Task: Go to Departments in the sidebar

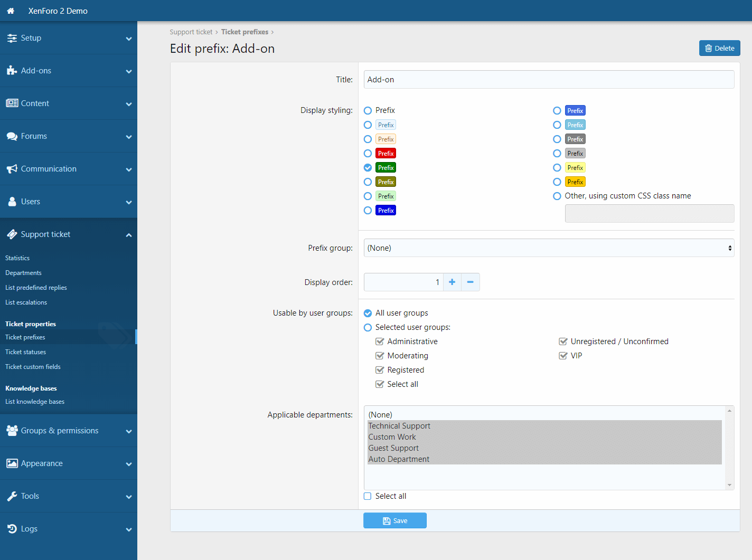Action: pyautogui.click(x=23, y=273)
